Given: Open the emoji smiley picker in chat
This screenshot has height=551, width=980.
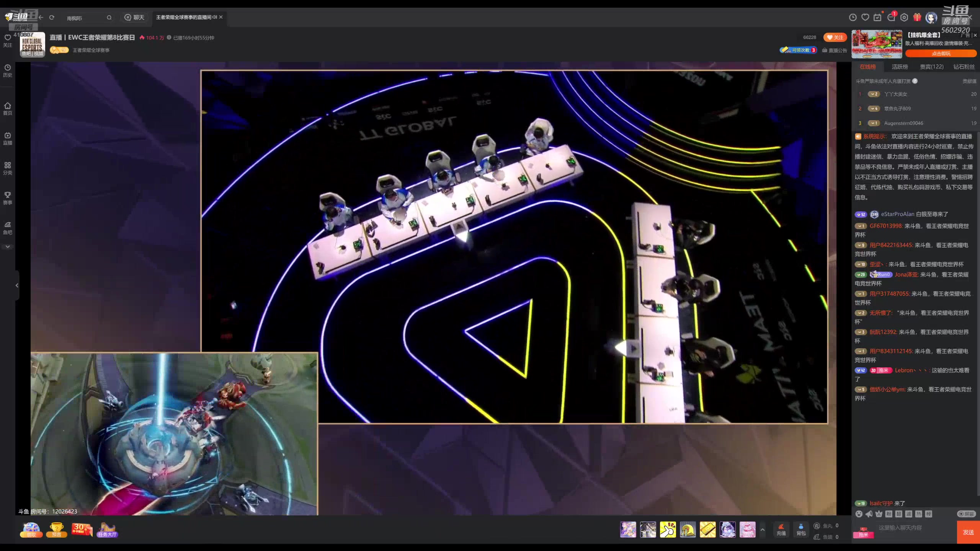Looking at the screenshot, I should click(x=859, y=514).
